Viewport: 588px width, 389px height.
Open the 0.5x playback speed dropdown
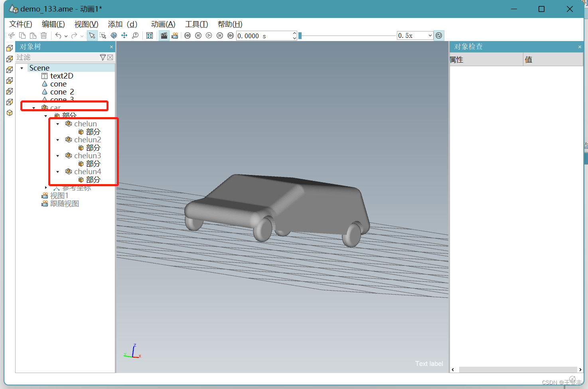point(430,35)
